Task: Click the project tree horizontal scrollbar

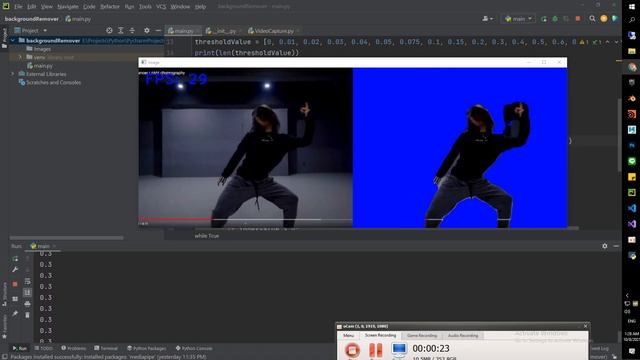Action: point(66,238)
